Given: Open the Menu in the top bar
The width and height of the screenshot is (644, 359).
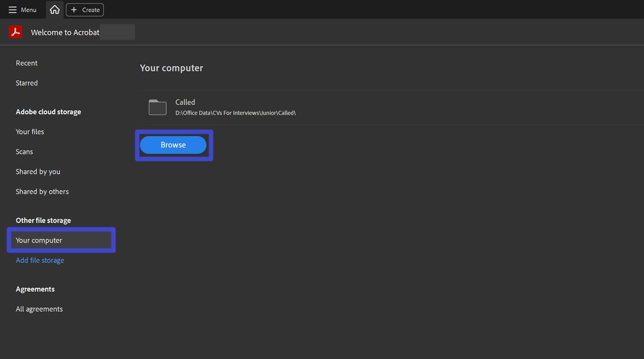Looking at the screenshot, I should pyautogui.click(x=22, y=9).
